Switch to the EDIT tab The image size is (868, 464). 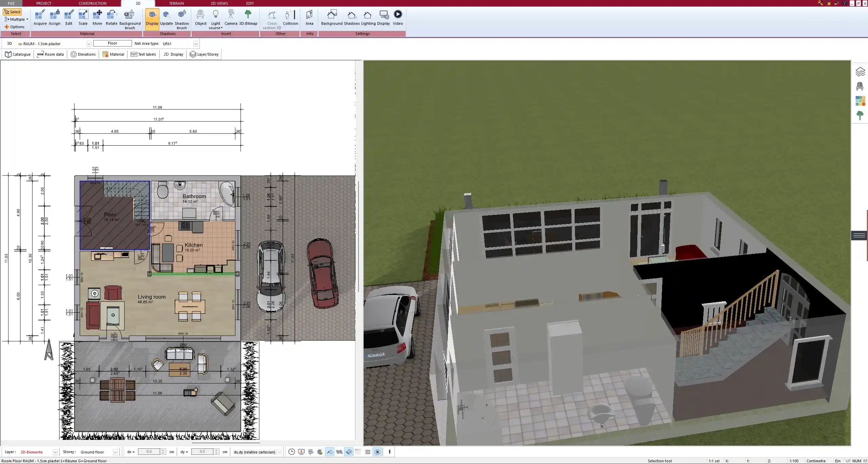coord(250,3)
